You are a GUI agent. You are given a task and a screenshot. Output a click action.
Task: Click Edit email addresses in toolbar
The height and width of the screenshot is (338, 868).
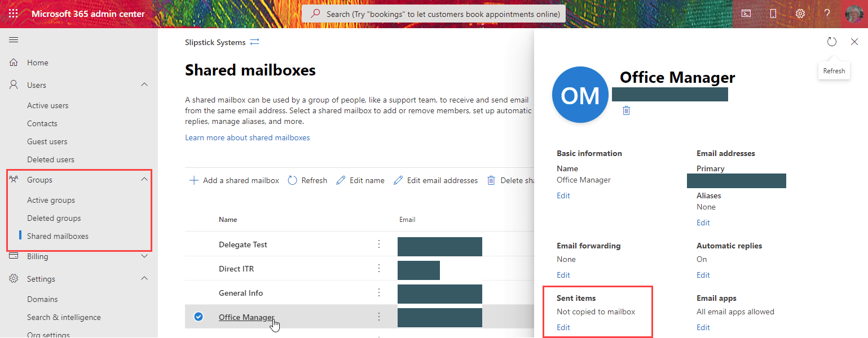[435, 180]
